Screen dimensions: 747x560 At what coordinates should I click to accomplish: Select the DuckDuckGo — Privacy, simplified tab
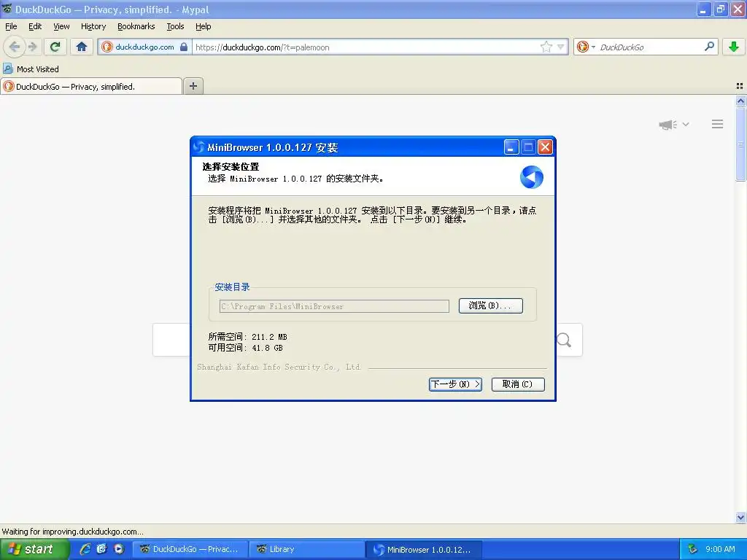pos(91,86)
